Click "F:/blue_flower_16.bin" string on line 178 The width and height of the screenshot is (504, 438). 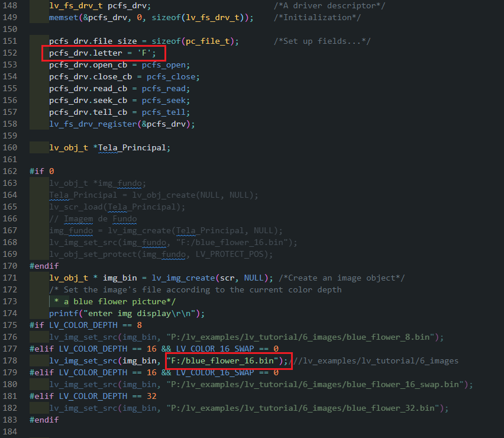(222, 360)
